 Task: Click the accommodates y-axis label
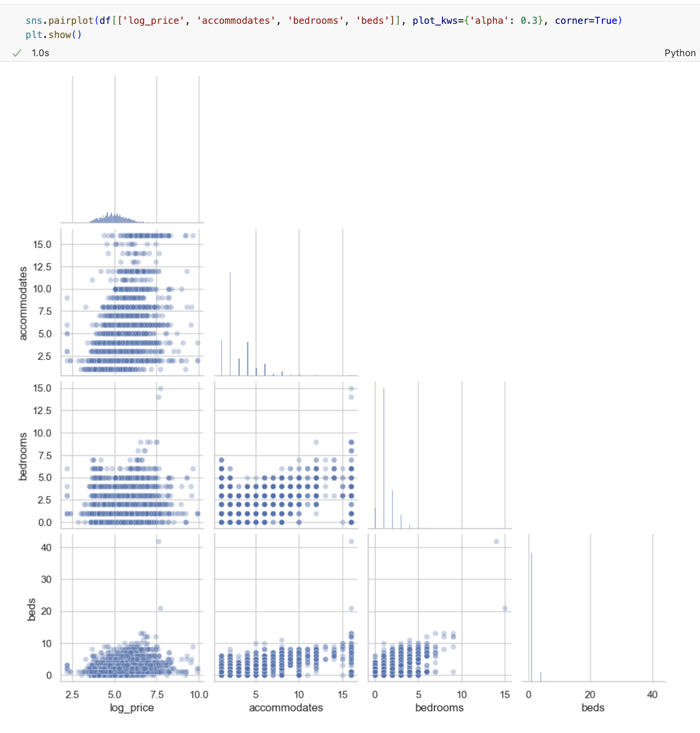tap(23, 303)
